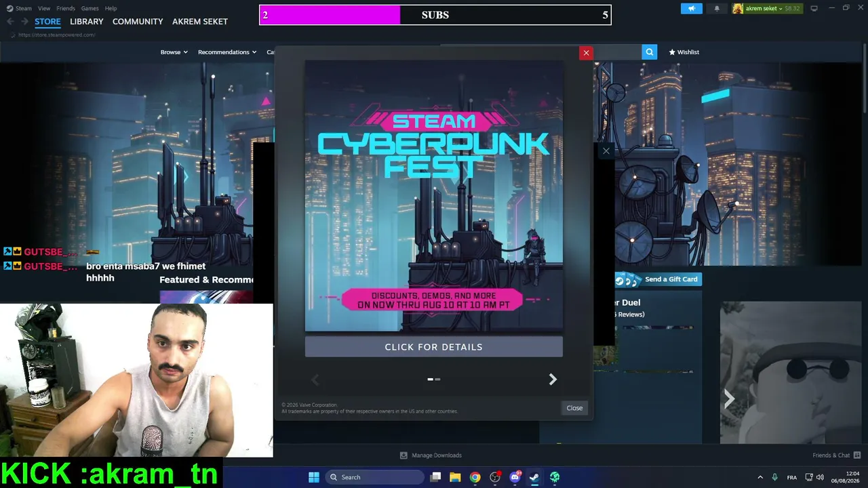Show hidden system tray icons
The height and width of the screenshot is (488, 868).
coord(759,477)
